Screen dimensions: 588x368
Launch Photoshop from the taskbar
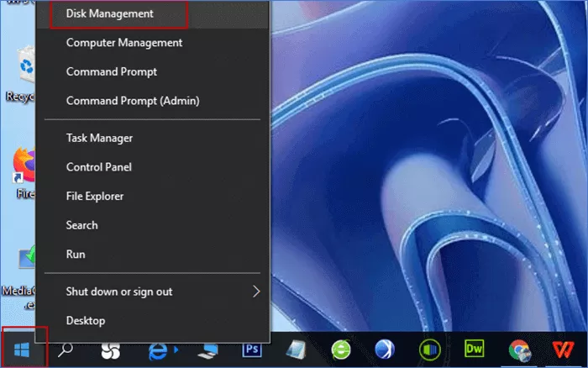252,350
